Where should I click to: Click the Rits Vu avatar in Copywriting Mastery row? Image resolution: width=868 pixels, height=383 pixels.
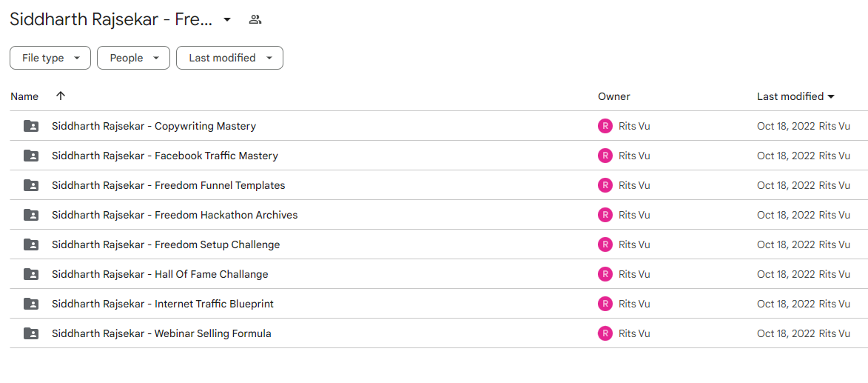(605, 126)
